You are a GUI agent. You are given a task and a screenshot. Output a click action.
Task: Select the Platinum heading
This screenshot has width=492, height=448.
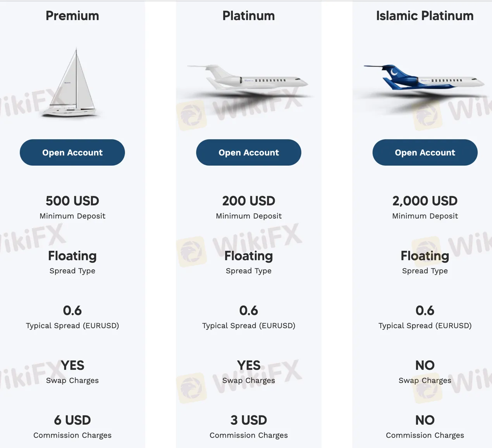249,16
